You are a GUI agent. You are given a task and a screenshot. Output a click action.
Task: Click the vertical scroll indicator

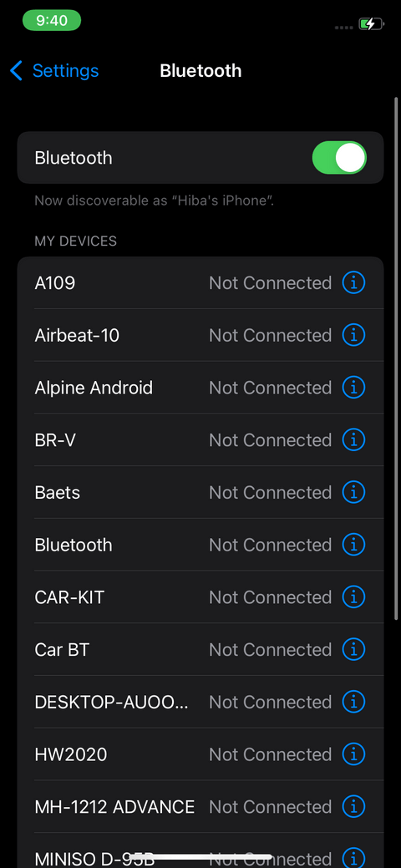click(395, 358)
